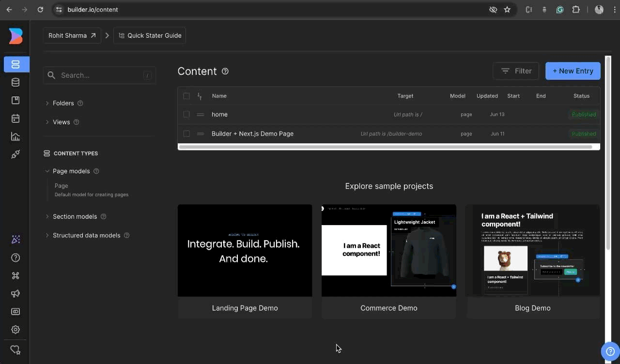The image size is (620, 364).
Task: Open the Builder + Next.js Demo Page entry
Action: [252, 134]
